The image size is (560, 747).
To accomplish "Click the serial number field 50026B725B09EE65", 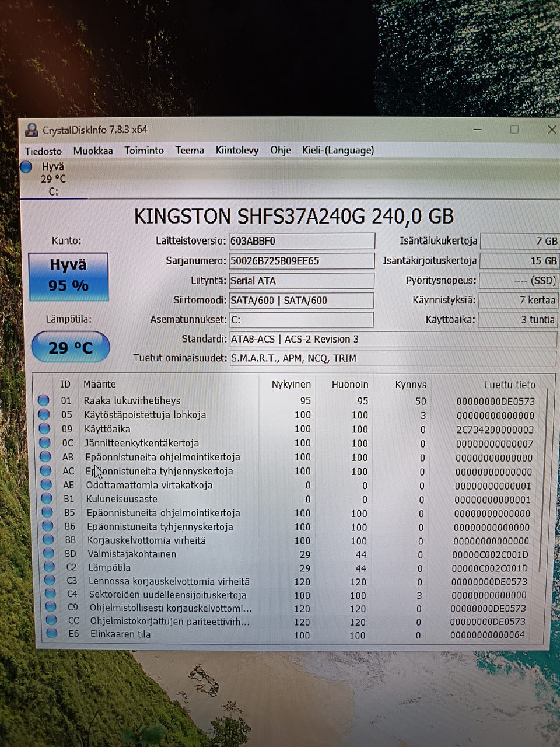I will pyautogui.click(x=302, y=261).
